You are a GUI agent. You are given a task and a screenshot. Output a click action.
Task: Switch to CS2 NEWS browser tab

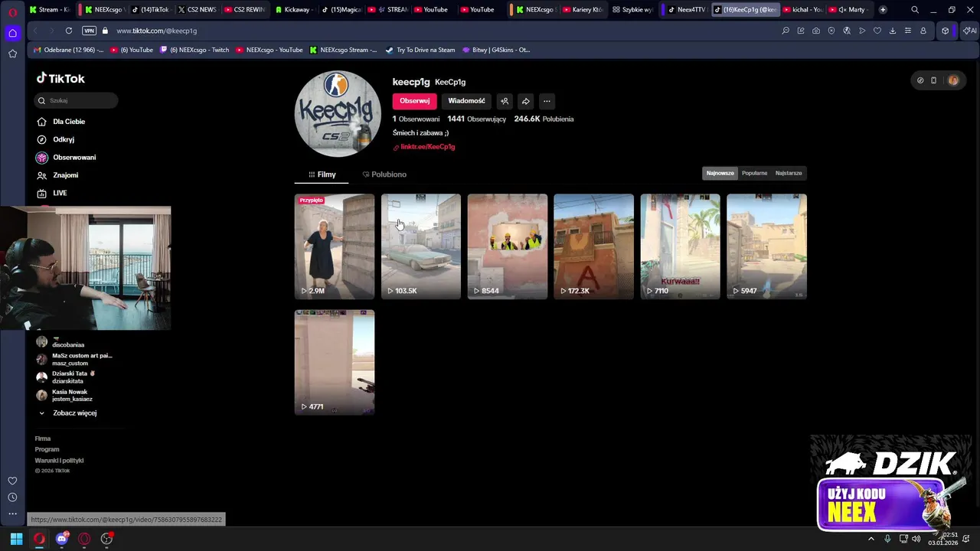coord(197,10)
